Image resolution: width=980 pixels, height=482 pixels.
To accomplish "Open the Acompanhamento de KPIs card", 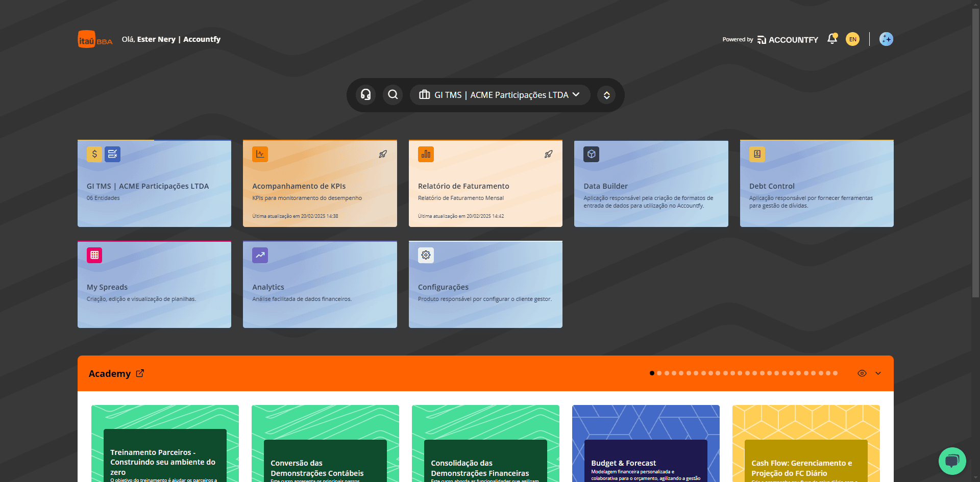I will click(x=320, y=184).
